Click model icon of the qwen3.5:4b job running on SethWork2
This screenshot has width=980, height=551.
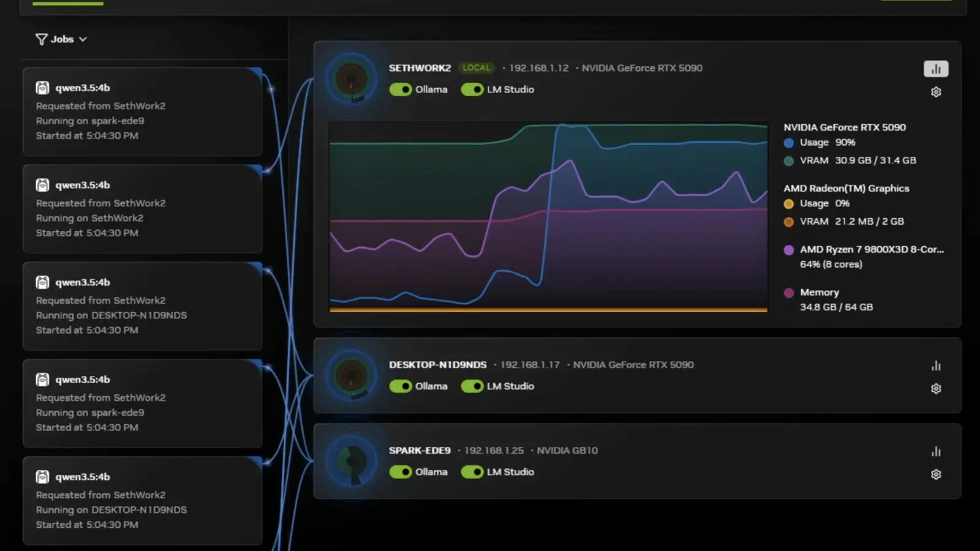coord(42,185)
